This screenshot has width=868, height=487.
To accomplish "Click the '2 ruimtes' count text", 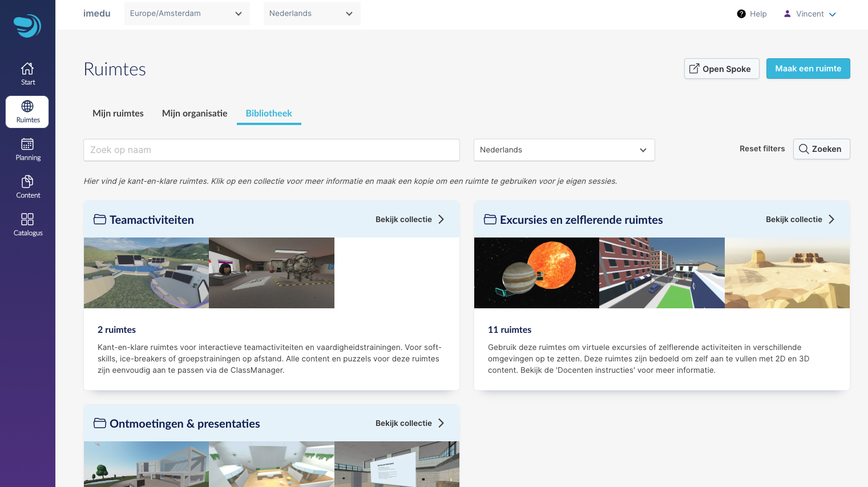I will [x=116, y=329].
